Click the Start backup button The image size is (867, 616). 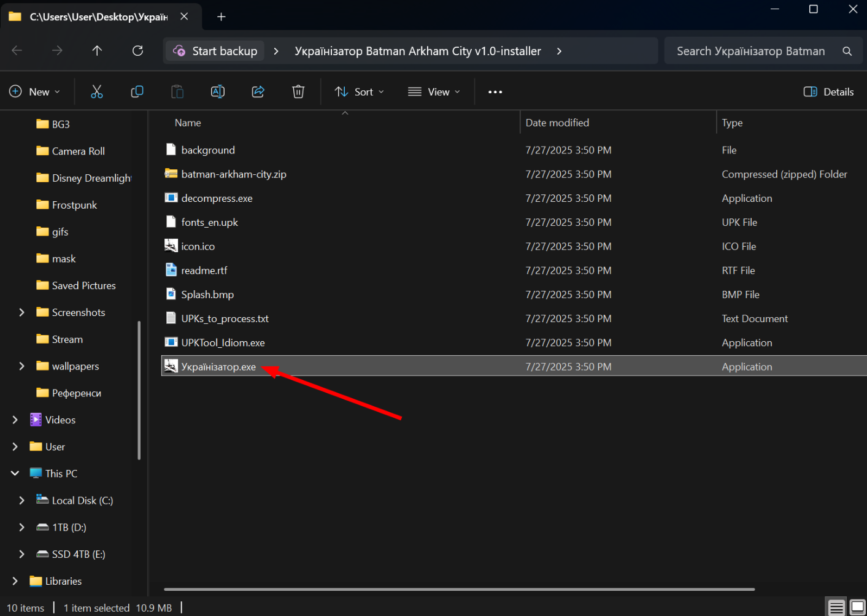[215, 51]
